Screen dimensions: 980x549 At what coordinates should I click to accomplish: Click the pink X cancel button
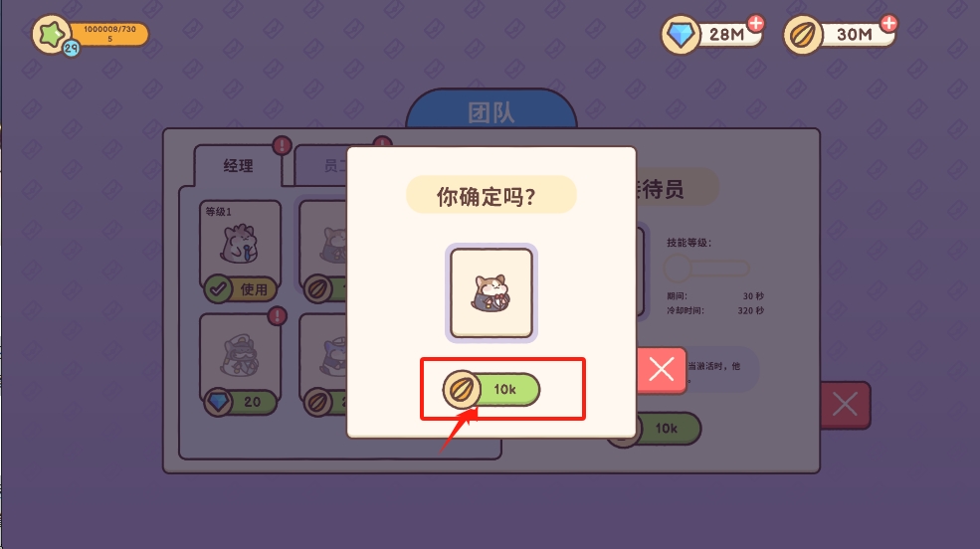pyautogui.click(x=662, y=370)
